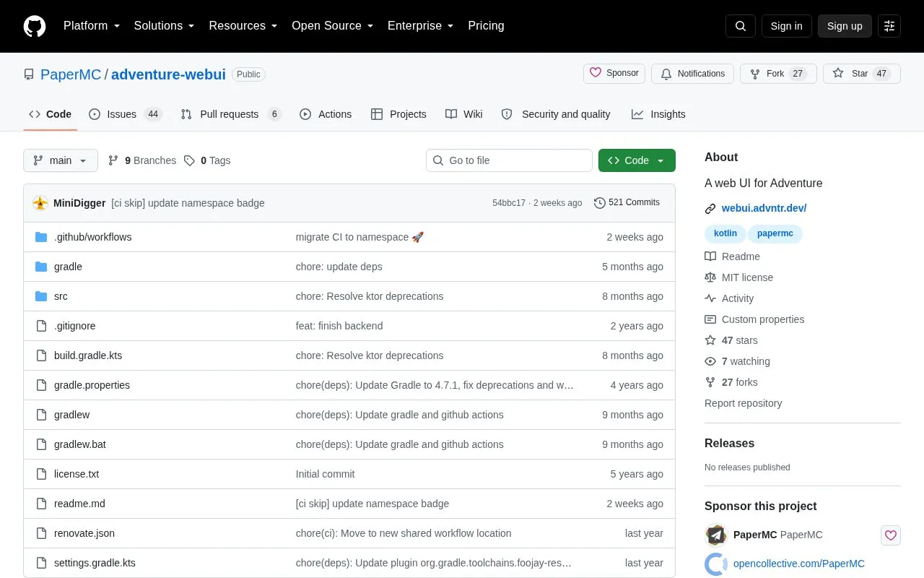View the 521 Commits history
This screenshot has width=924, height=578.
pos(627,202)
